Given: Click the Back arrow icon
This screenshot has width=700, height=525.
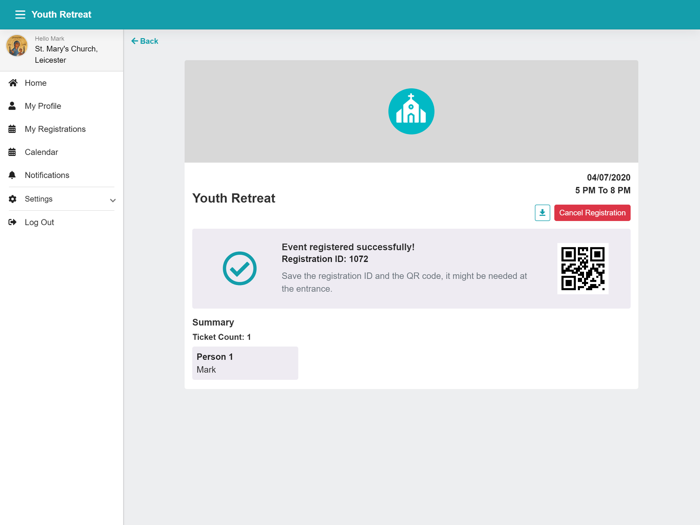Looking at the screenshot, I should [134, 41].
